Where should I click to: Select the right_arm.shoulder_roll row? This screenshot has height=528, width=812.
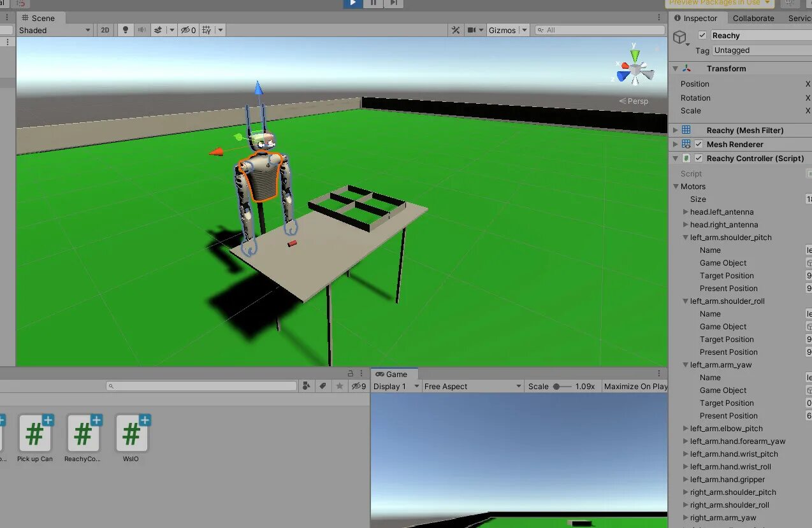(x=741, y=505)
